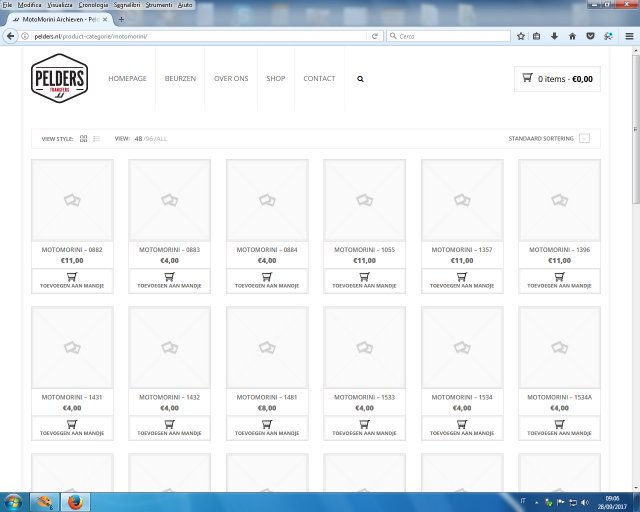Screen dimensions: 640x512
Task: Click the site information icon in address bar
Action: 25,36
